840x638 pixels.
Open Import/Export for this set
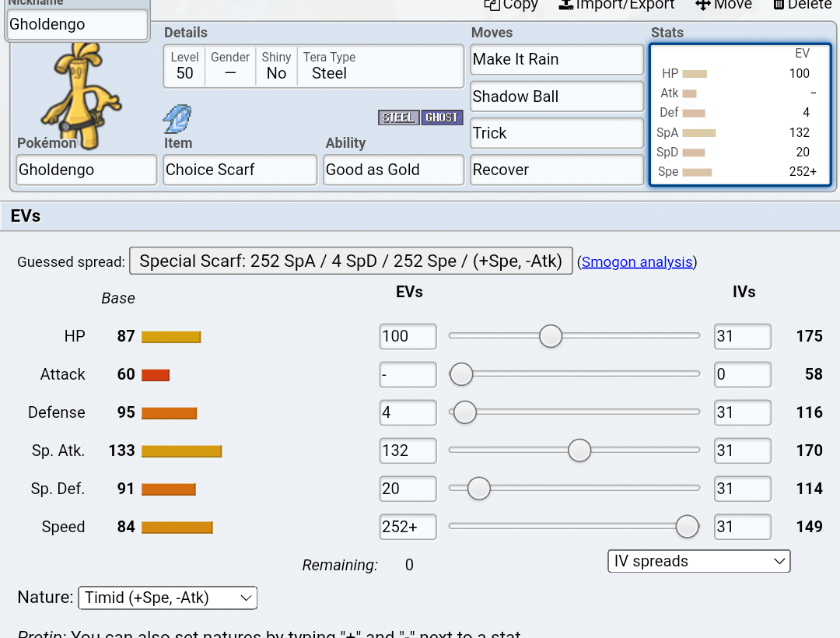tap(616, 5)
